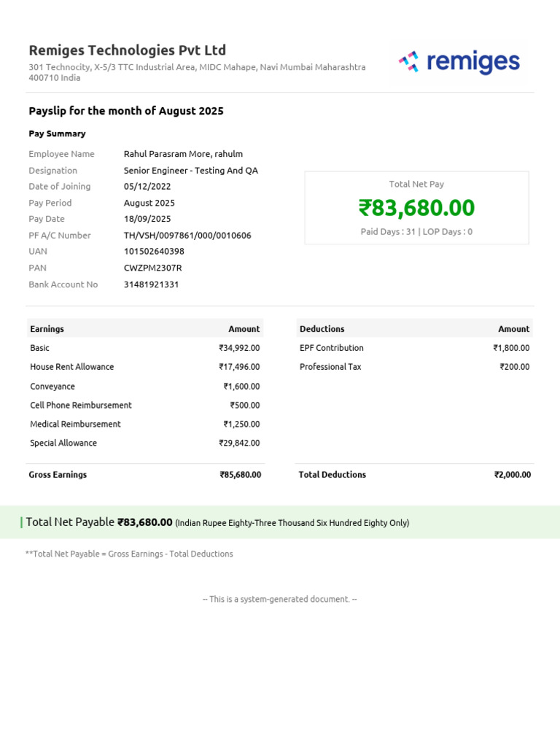Select PF account number TH/VSH/0097861/000/0010606

(187, 236)
